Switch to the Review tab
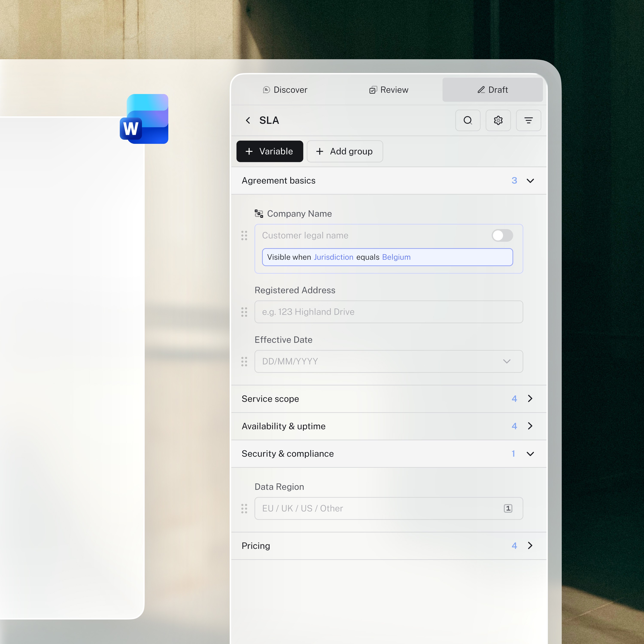644x644 pixels. 389,90
